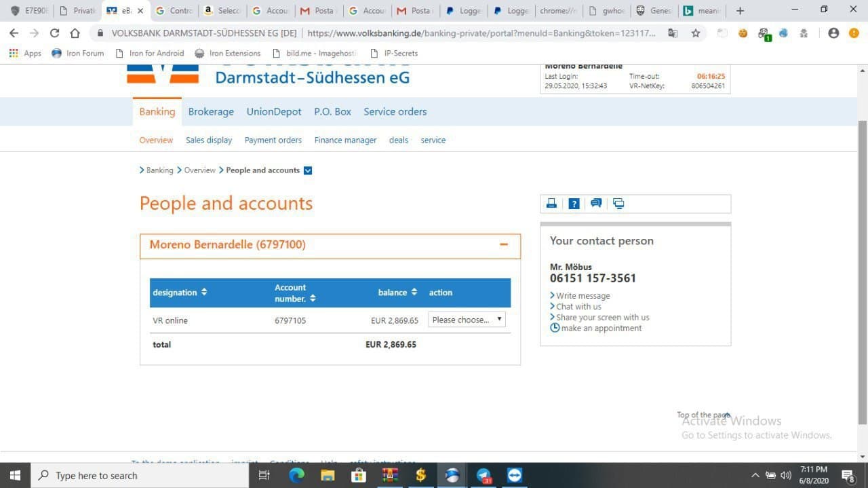Click the browser reload button

tap(55, 33)
